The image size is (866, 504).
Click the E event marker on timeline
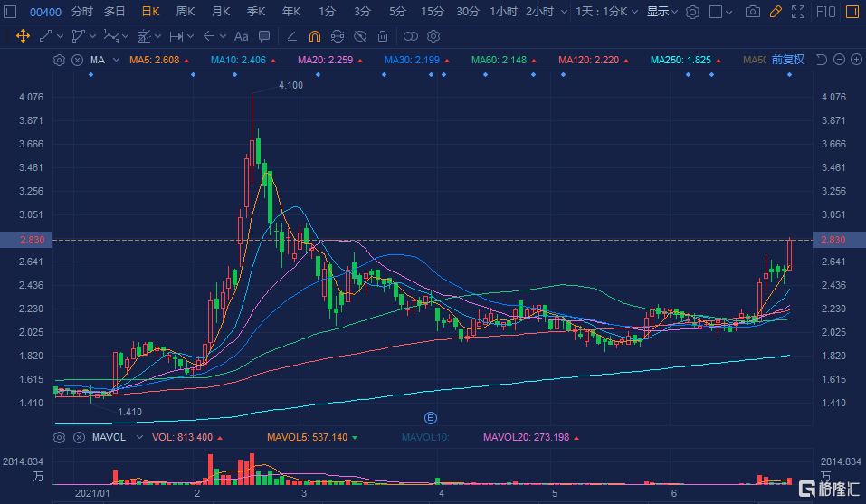click(431, 417)
